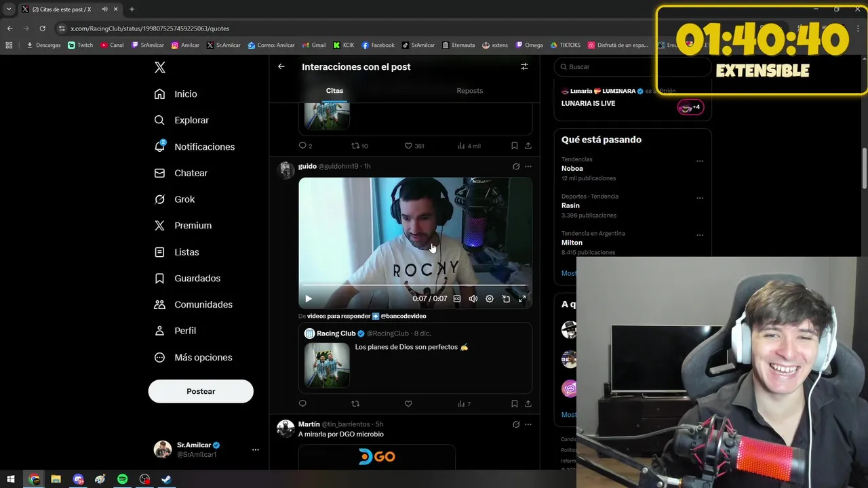Toggle video captions button

(x=457, y=299)
